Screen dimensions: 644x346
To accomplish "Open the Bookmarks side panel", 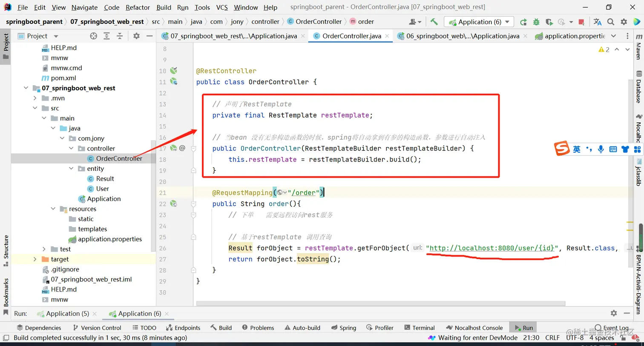I will coord(6,296).
